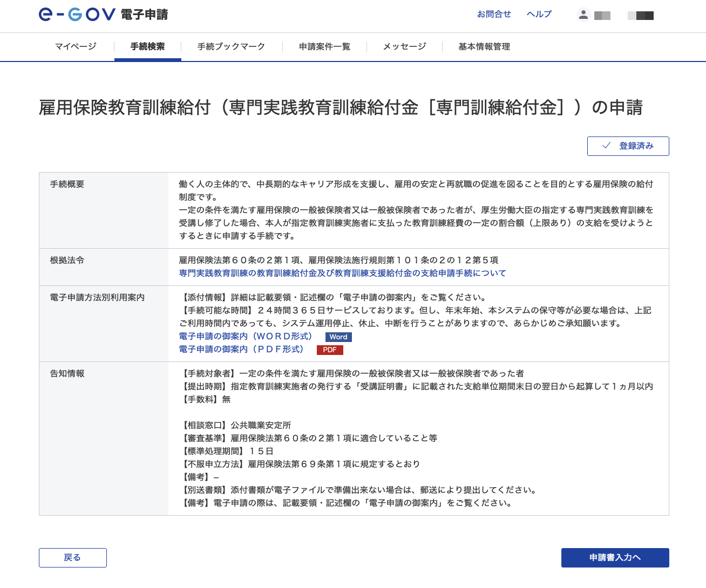Switch to the マイページ tab
The width and height of the screenshot is (706, 588).
[76, 47]
